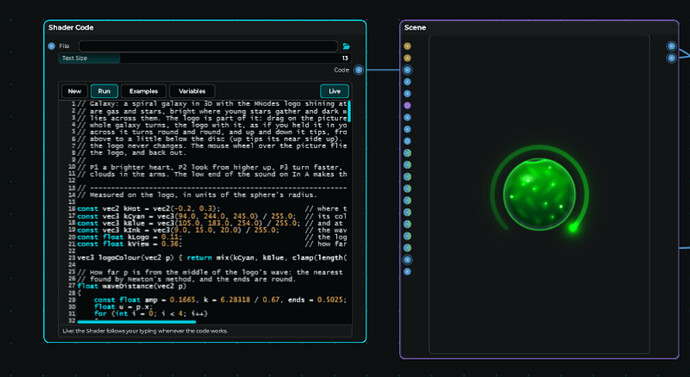Toggle the Live mode button
This screenshot has height=377, width=690.
[x=334, y=91]
